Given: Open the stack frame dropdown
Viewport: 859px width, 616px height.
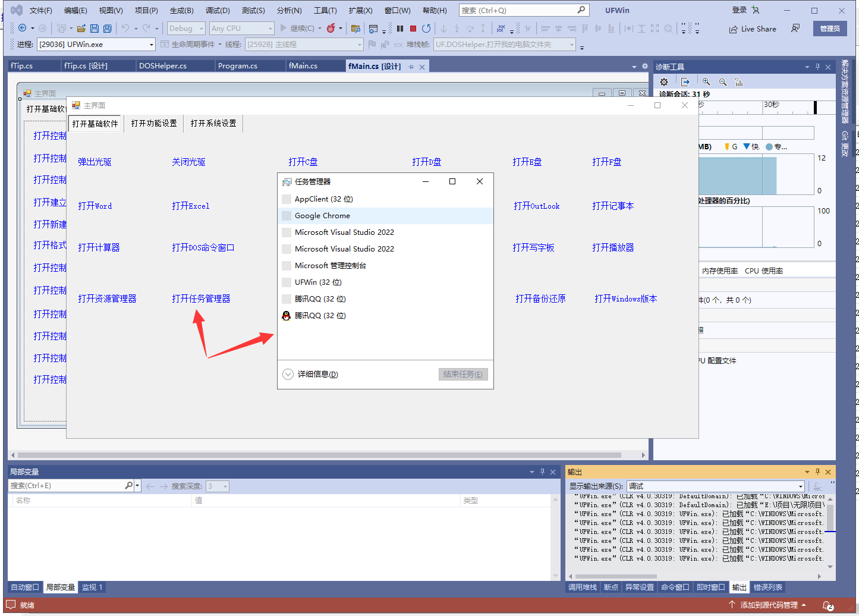Looking at the screenshot, I should pyautogui.click(x=505, y=44).
